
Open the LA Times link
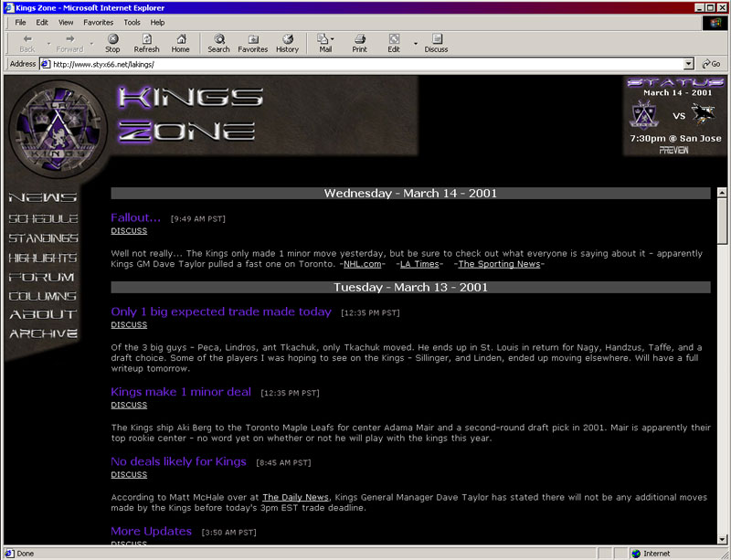point(419,264)
